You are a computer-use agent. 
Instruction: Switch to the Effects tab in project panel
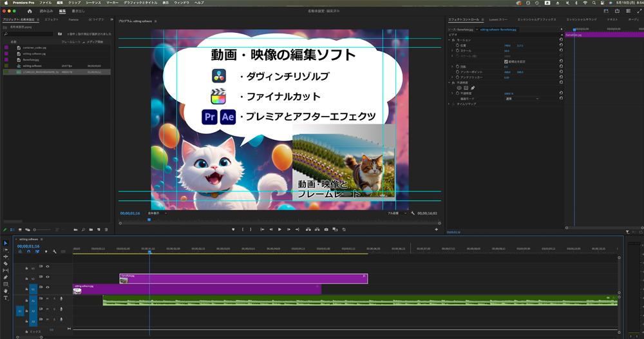point(52,20)
